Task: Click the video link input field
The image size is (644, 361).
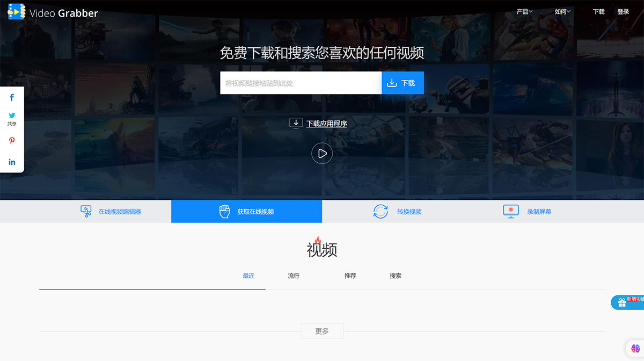Action: point(301,83)
